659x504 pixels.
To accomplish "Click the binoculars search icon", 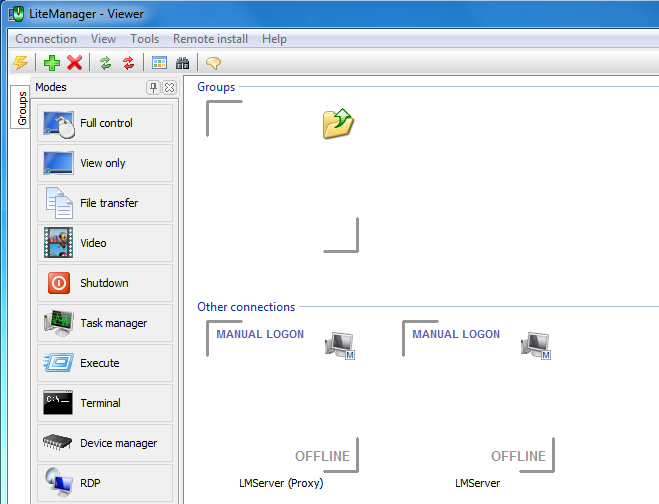I will click(x=182, y=63).
